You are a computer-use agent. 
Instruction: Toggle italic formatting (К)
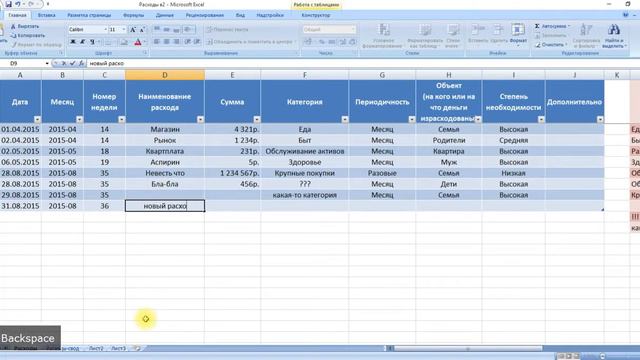pos(82,42)
